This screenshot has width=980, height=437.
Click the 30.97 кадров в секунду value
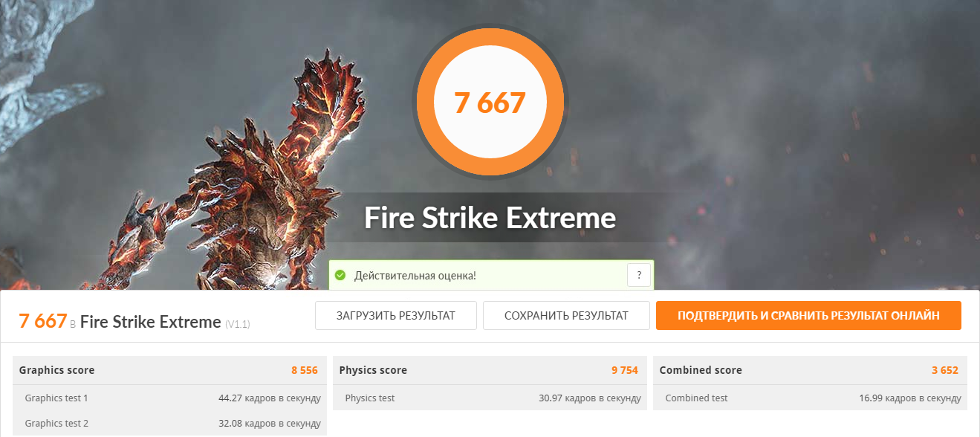[590, 398]
